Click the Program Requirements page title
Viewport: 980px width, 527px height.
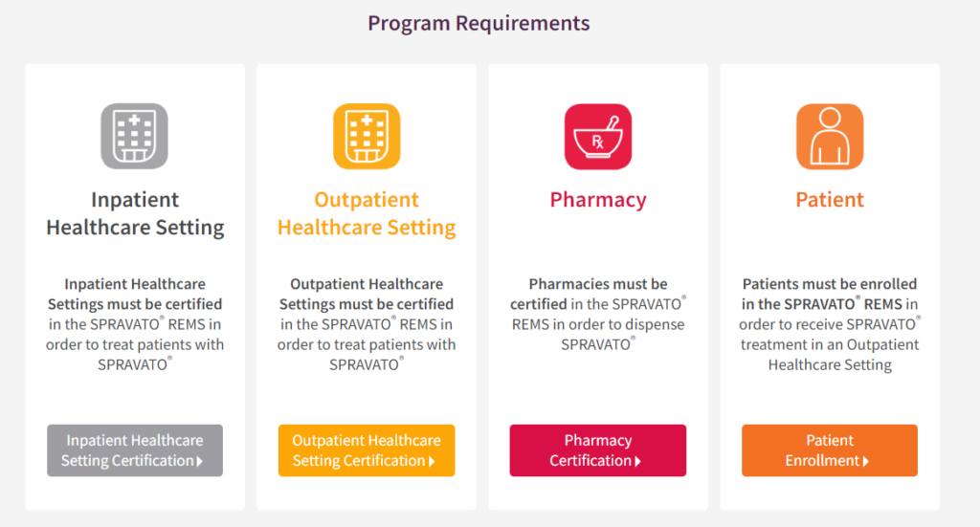[479, 23]
